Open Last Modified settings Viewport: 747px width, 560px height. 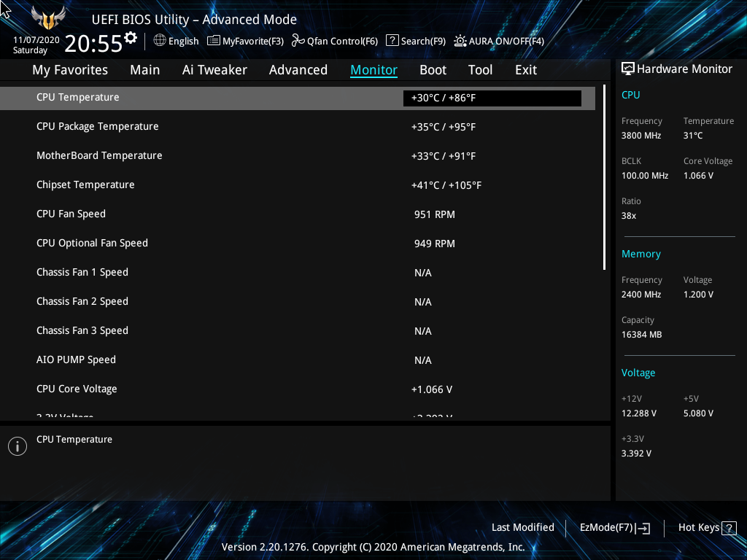point(522,528)
